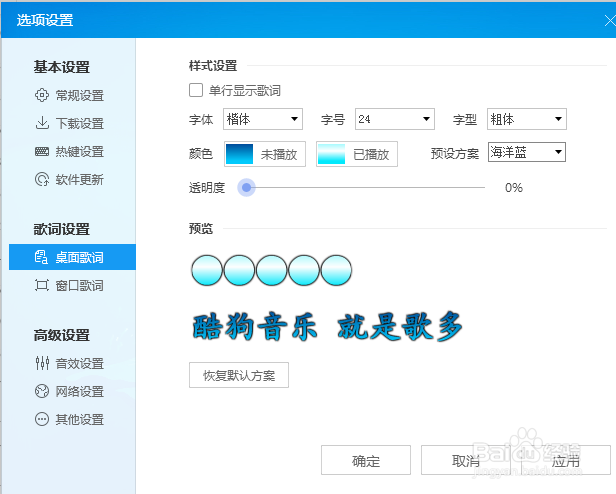Click the 窗口歌词 window frame icon
This screenshot has height=494, width=616.
(x=42, y=285)
